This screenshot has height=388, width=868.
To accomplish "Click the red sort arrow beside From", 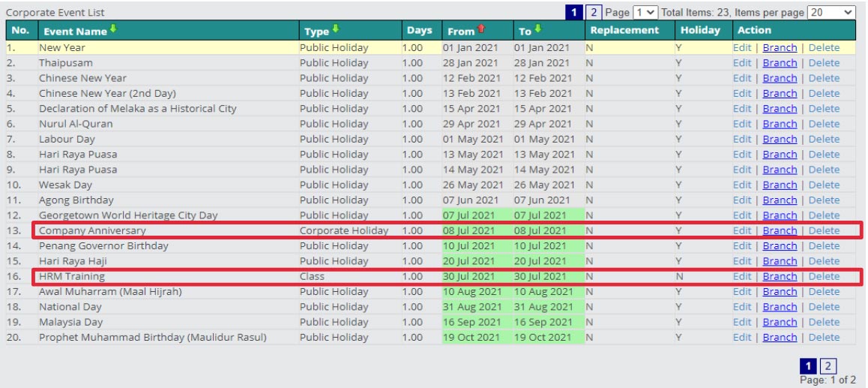I will click(480, 29).
